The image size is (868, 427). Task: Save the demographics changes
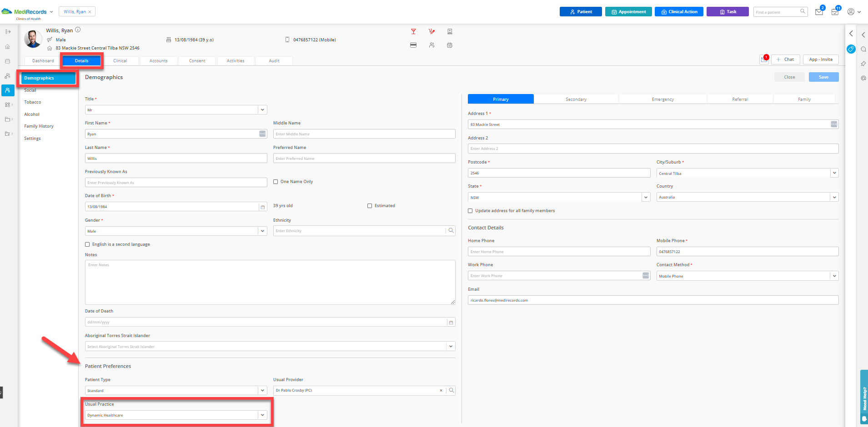(x=823, y=77)
